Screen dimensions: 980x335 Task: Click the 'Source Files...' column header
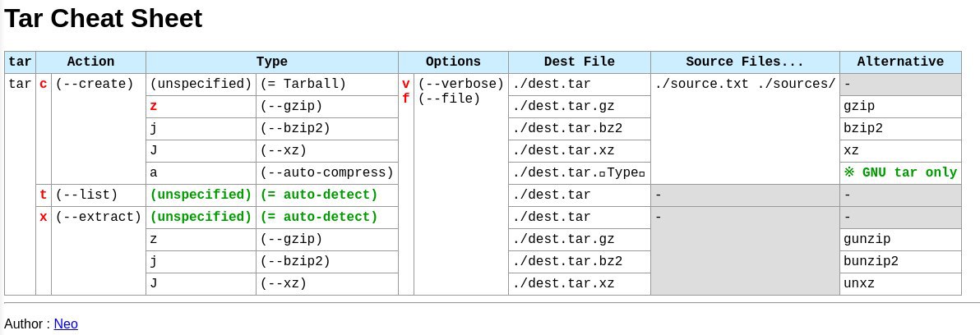coord(745,62)
